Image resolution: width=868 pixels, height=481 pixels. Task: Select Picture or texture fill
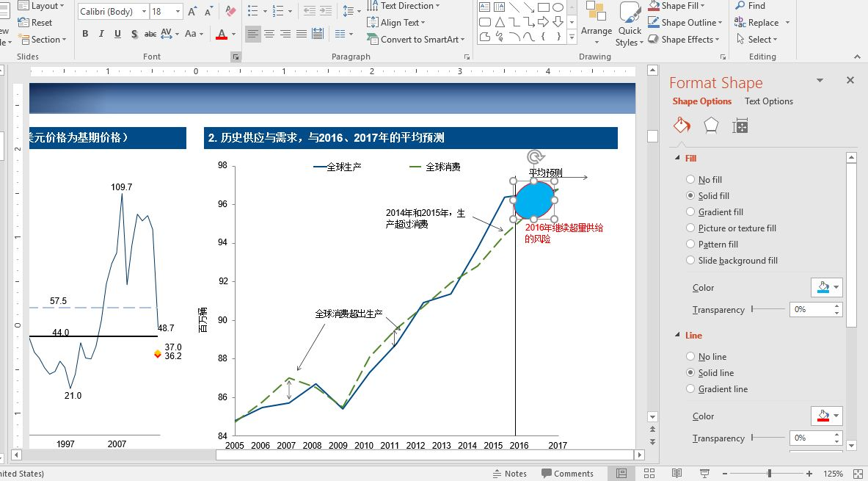pos(732,228)
